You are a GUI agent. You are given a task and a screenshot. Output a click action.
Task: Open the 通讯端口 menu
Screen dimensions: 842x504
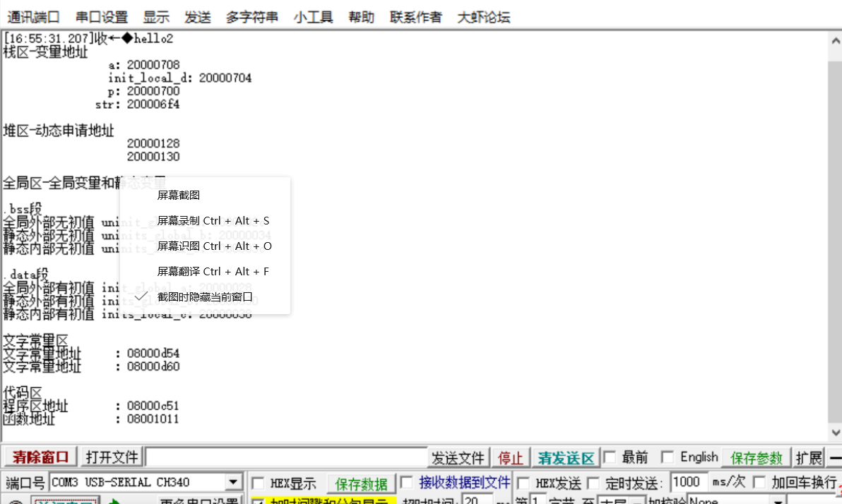tap(33, 16)
